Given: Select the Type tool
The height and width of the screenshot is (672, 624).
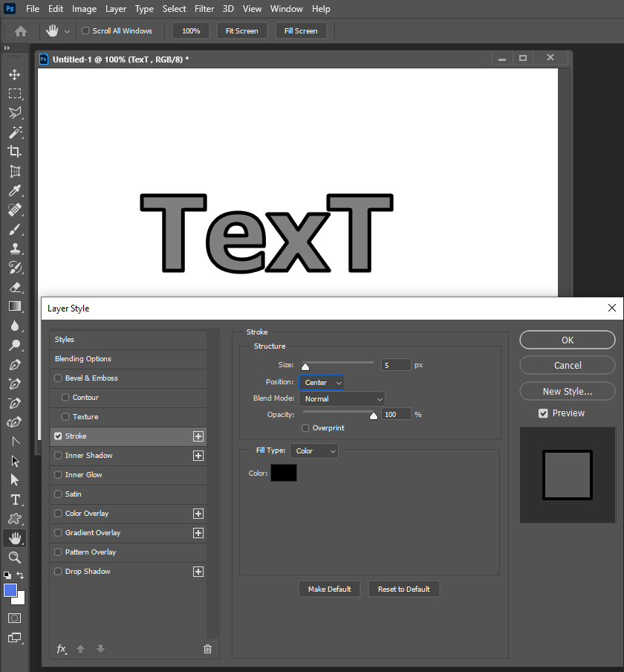Looking at the screenshot, I should (15, 500).
